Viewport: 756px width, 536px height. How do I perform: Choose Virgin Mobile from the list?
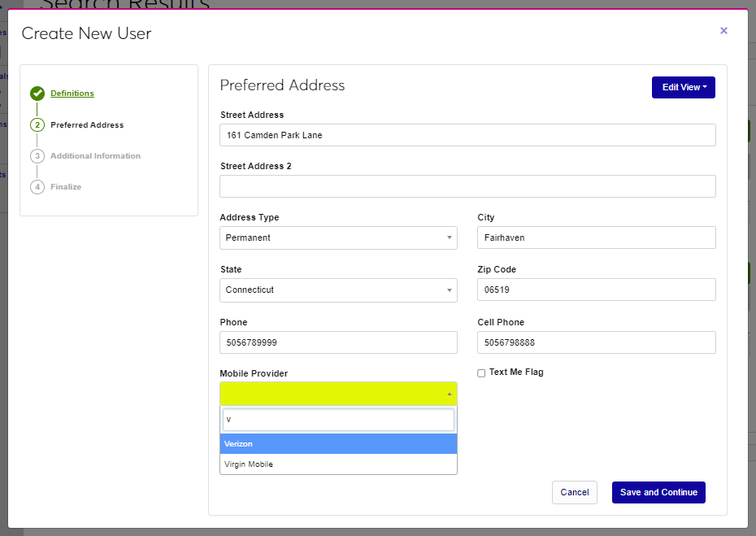point(338,464)
